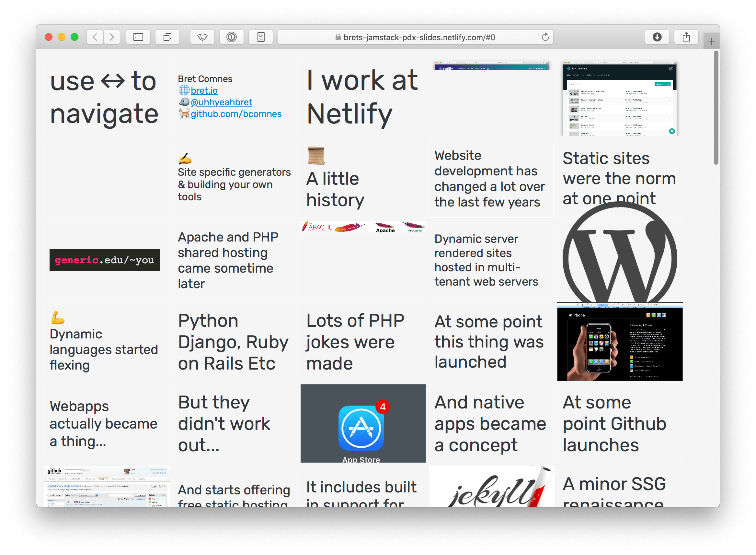Viewport: 756px width, 555px height.
Task: Open the iPhone webpage screenshot slide
Action: click(620, 342)
